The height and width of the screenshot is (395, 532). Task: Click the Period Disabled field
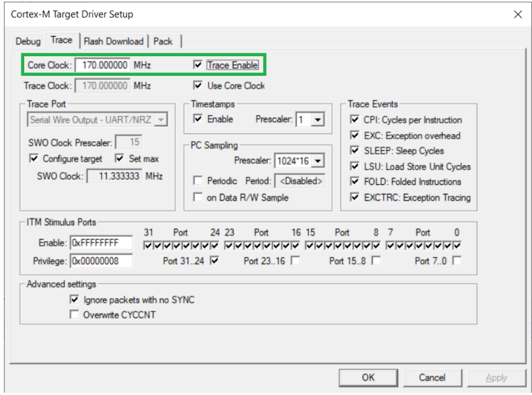point(300,181)
